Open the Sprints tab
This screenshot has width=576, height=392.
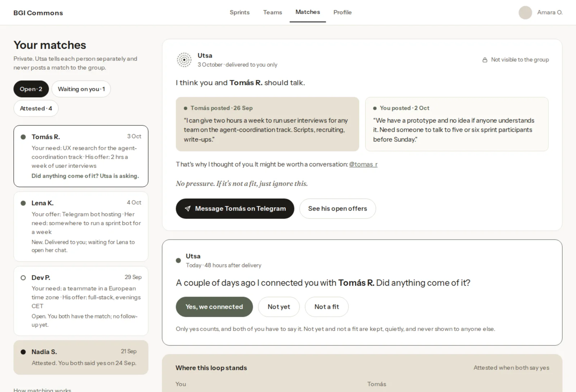pyautogui.click(x=240, y=12)
